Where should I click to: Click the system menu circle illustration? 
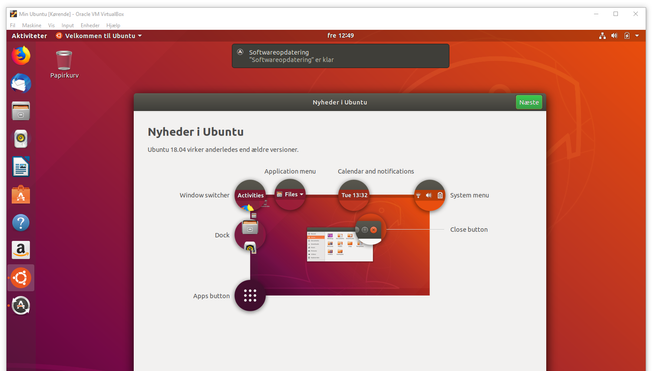click(429, 195)
